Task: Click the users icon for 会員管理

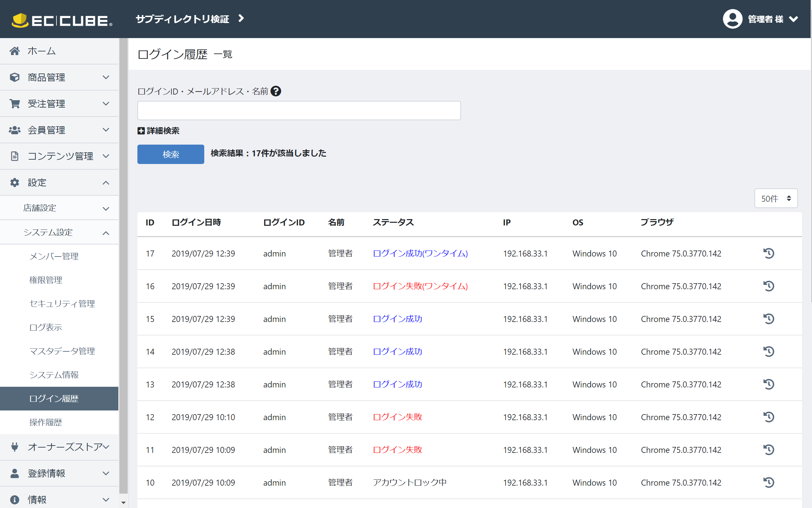Action: (14, 130)
